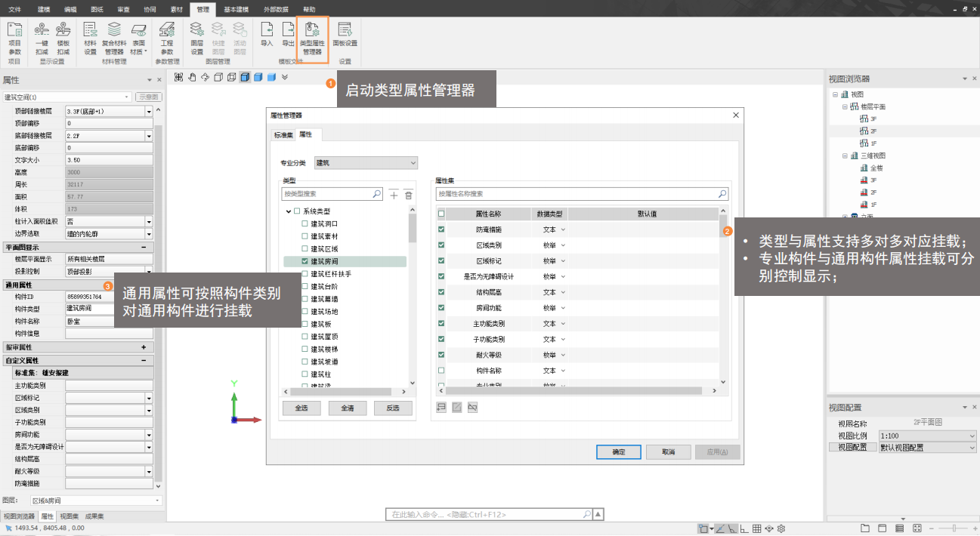Check the 建筑洞口 type checkbox
Screen dimensions: 980x536
coord(305,224)
